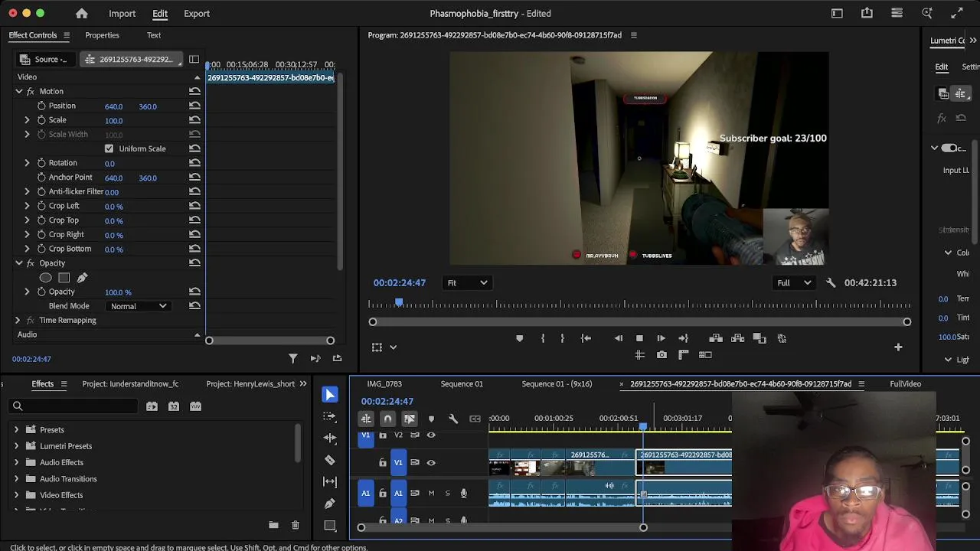Toggle V1 track lock
This screenshot has width=980, height=551.
coord(383,462)
